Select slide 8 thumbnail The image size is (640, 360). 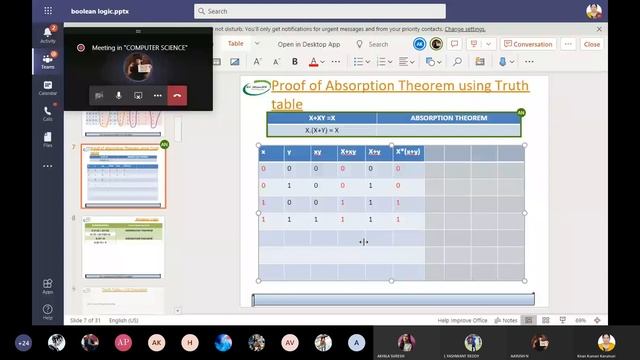(x=123, y=247)
